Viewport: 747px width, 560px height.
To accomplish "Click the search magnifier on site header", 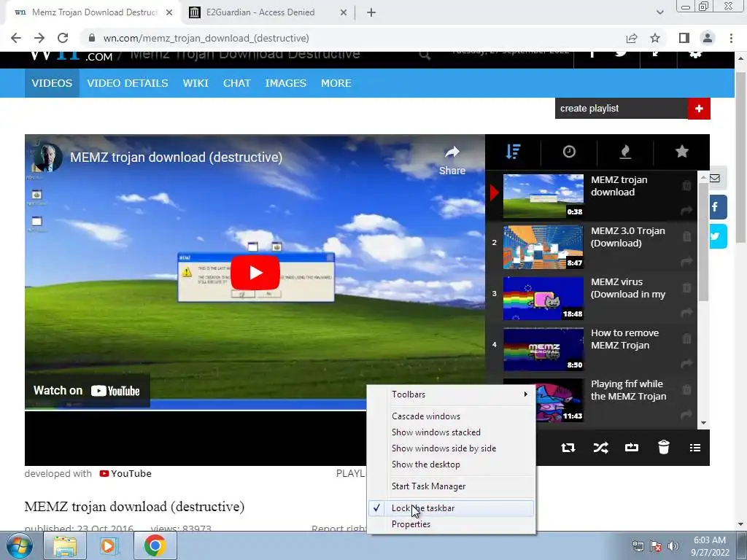I will click(x=425, y=55).
